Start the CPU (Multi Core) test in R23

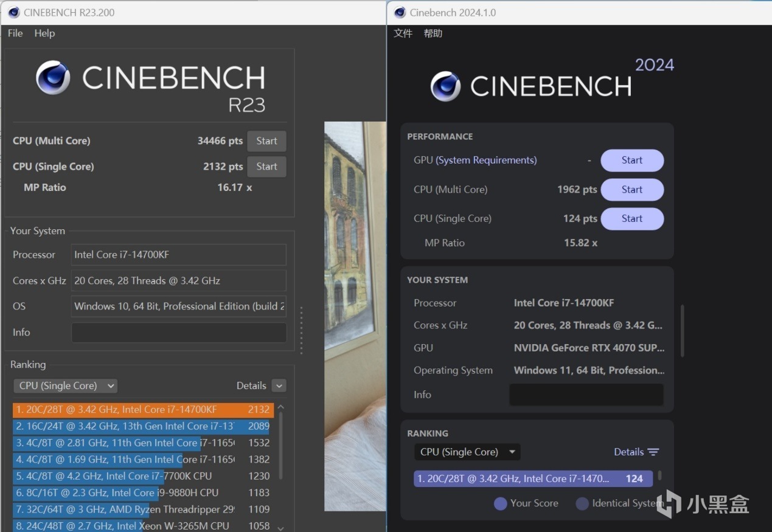click(266, 141)
